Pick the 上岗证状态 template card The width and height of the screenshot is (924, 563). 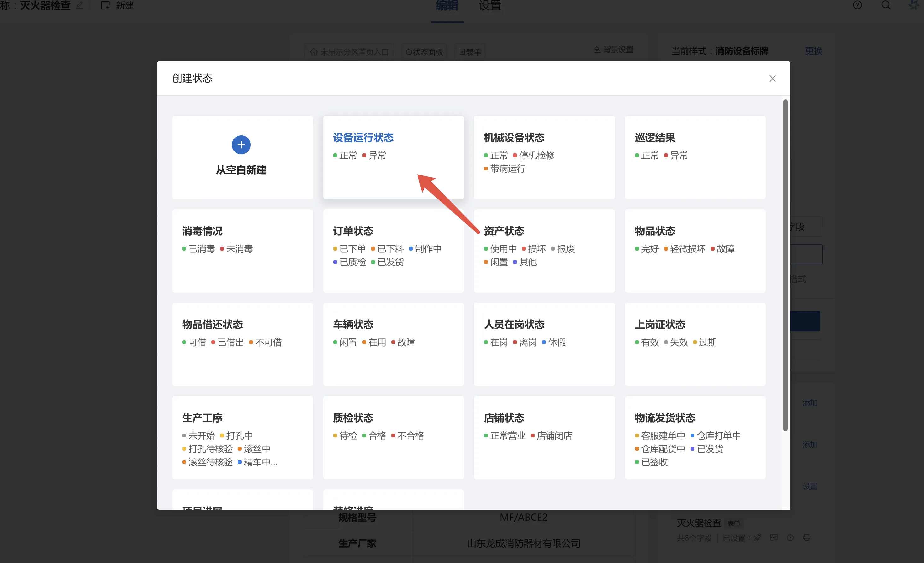point(695,344)
